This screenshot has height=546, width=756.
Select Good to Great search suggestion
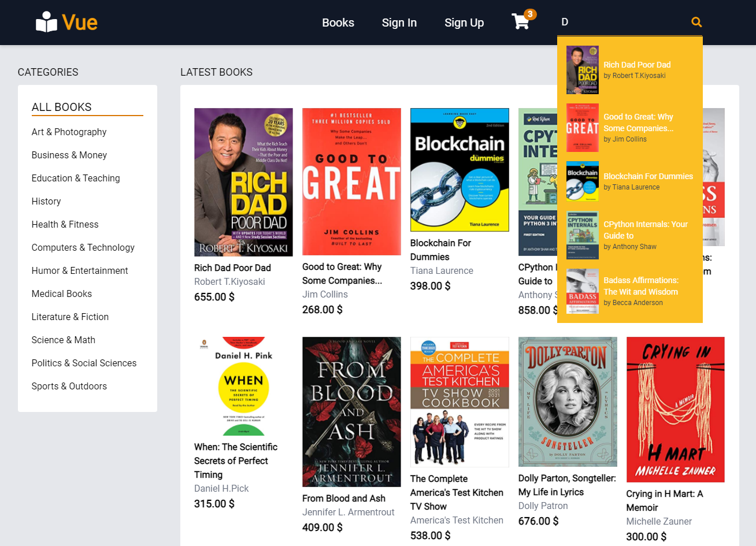click(x=630, y=128)
